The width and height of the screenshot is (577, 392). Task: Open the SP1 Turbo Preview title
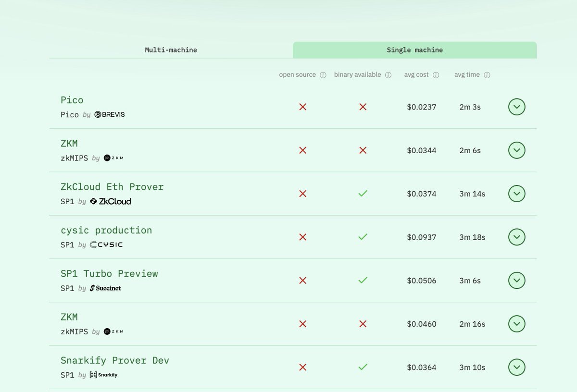click(109, 274)
